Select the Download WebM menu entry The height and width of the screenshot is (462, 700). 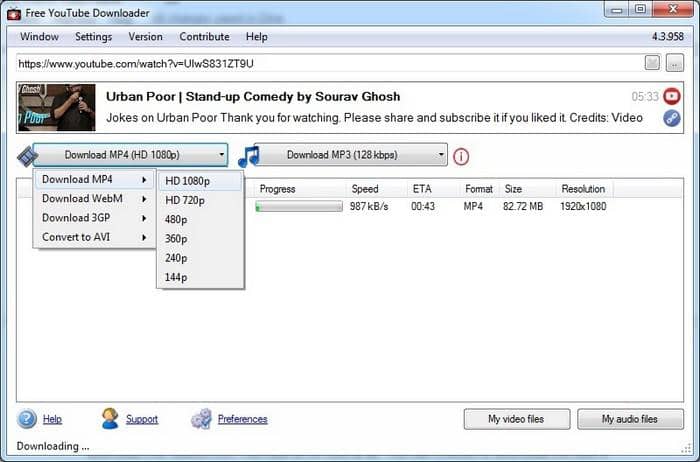(x=95, y=199)
